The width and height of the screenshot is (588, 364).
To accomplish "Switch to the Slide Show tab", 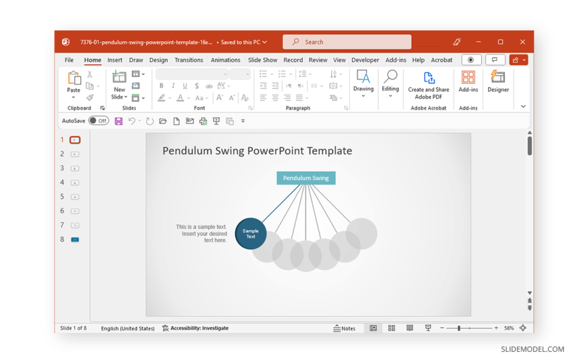I will (262, 60).
